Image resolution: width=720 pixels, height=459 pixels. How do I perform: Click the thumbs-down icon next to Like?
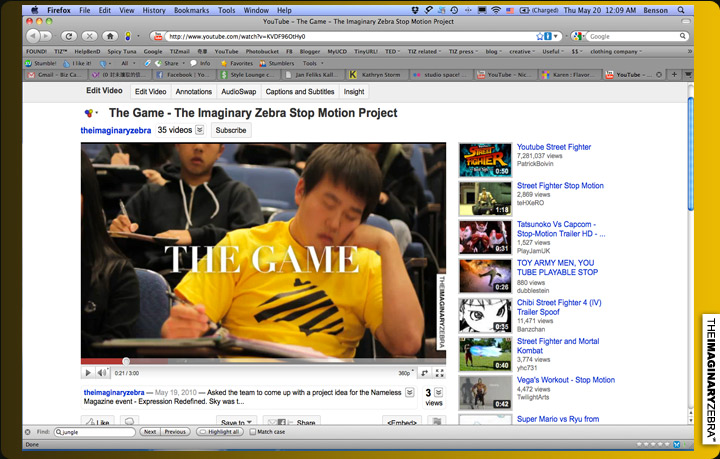(x=129, y=423)
